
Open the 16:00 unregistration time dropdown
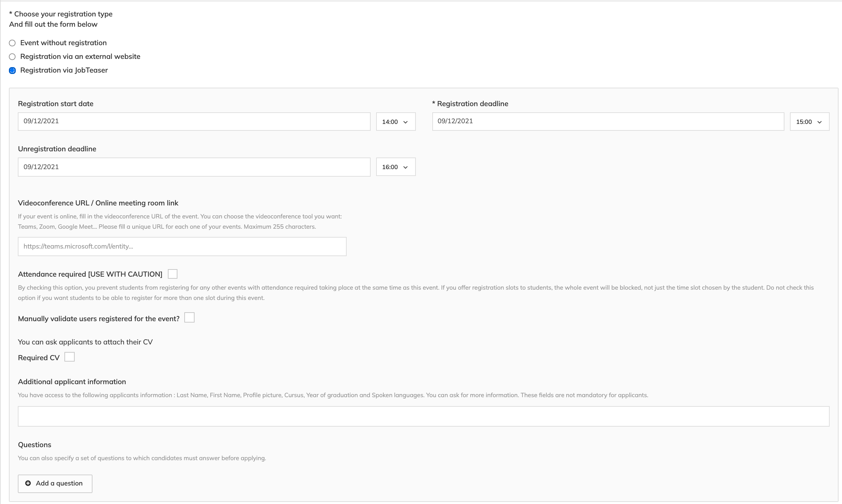395,167
